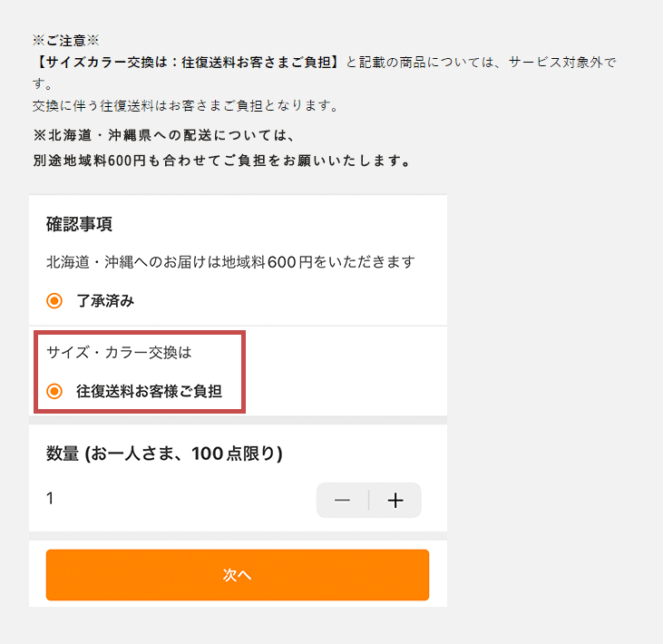Screen dimensions: 663x644
Task: Click the ※北海道・沖縄県への配送については line
Action: tap(165, 136)
